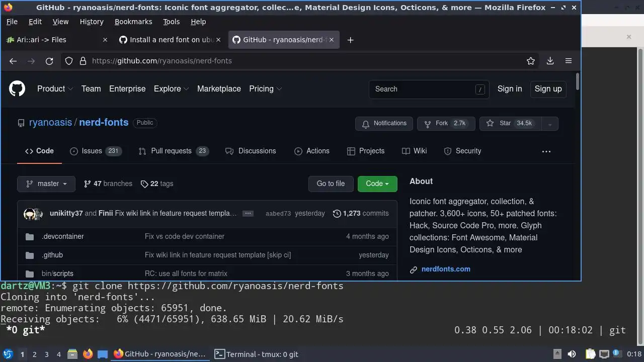Reload the page with the refresh icon
The width and height of the screenshot is (644, 362).
click(x=49, y=61)
